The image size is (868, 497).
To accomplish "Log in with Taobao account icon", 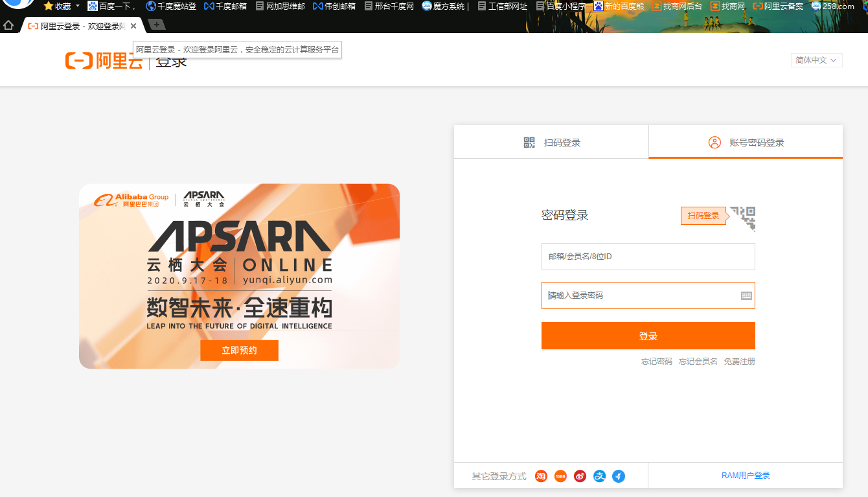I will 541,476.
